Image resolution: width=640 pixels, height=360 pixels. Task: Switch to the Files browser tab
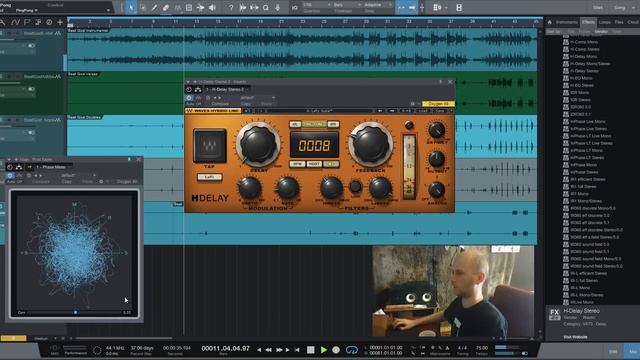619,22
